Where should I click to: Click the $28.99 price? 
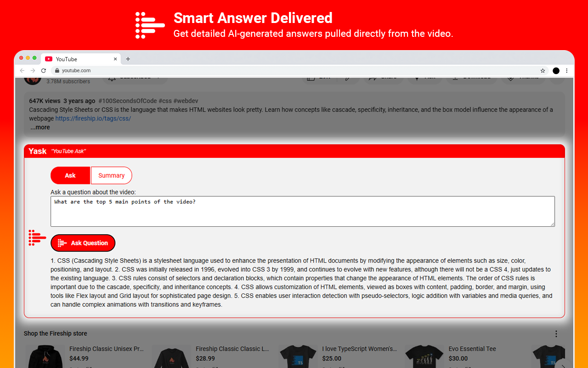pyautogui.click(x=205, y=359)
